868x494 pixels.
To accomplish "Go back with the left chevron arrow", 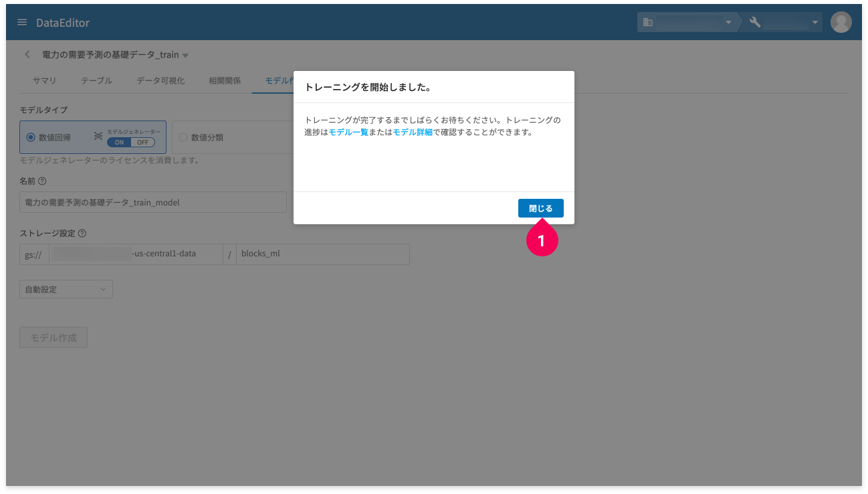I will point(27,54).
